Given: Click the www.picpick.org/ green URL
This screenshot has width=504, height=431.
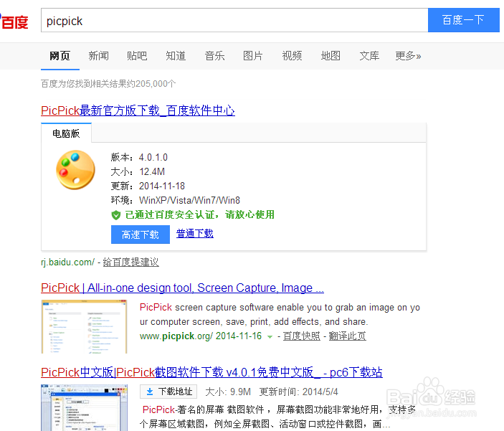Looking at the screenshot, I should [x=176, y=336].
